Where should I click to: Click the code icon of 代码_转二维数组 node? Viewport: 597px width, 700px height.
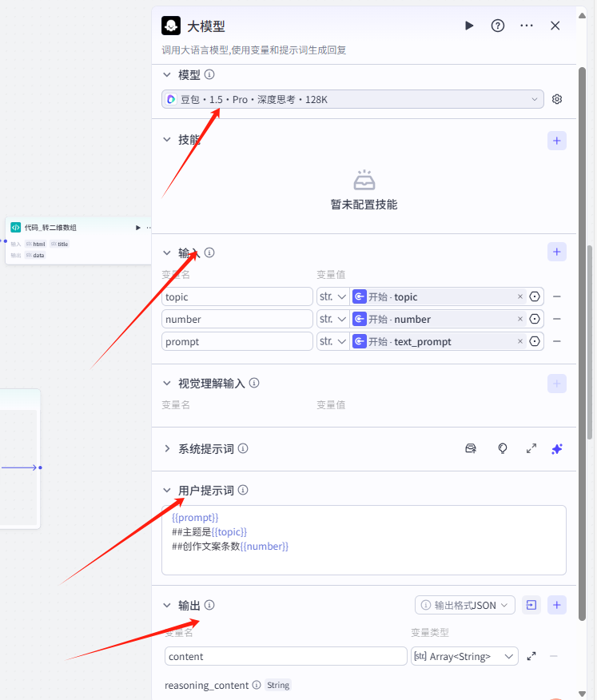tap(16, 227)
